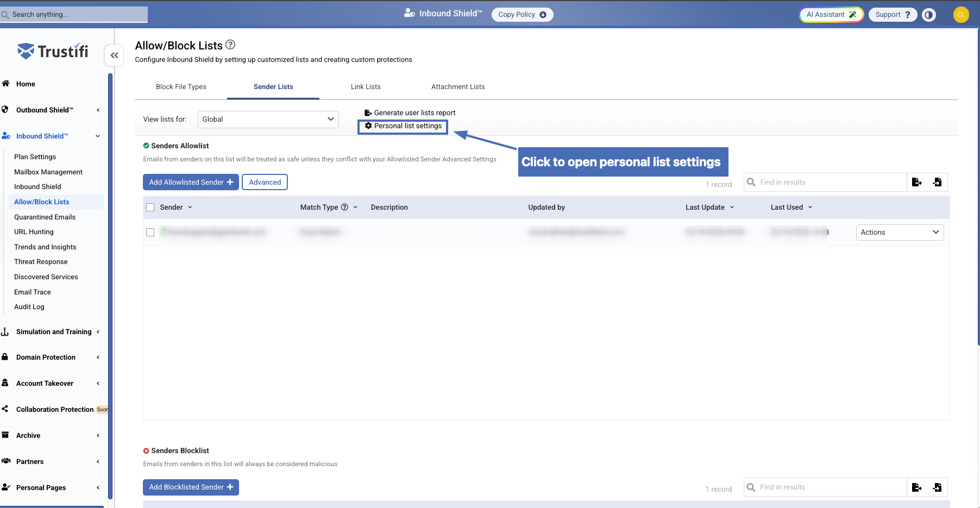
Task: Click the Collaboration Protection share icon
Action: point(5,409)
